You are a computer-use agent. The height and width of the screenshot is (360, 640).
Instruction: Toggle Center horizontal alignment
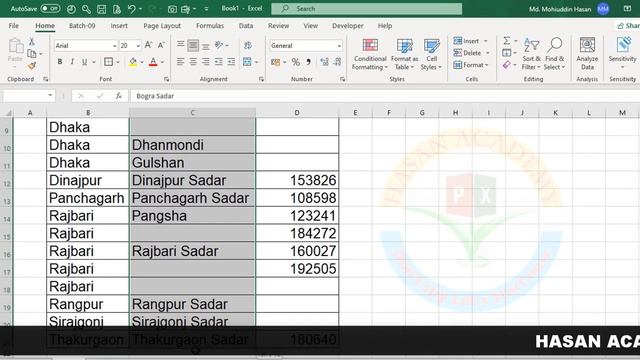[193, 62]
